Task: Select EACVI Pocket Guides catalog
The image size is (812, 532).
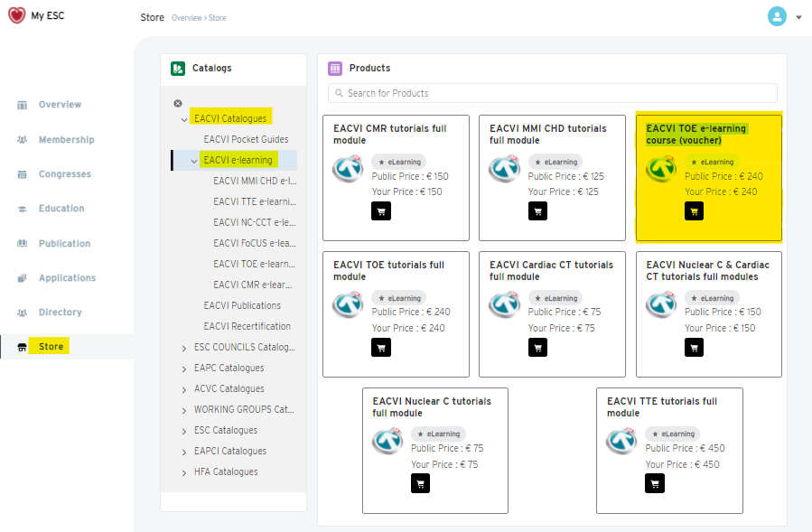Action: point(246,139)
